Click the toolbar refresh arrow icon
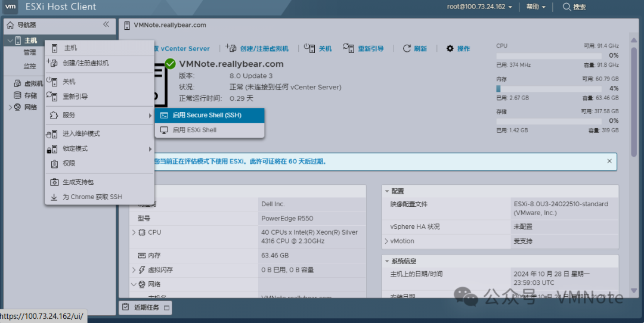Screen dimensions: 644x323 [407, 48]
